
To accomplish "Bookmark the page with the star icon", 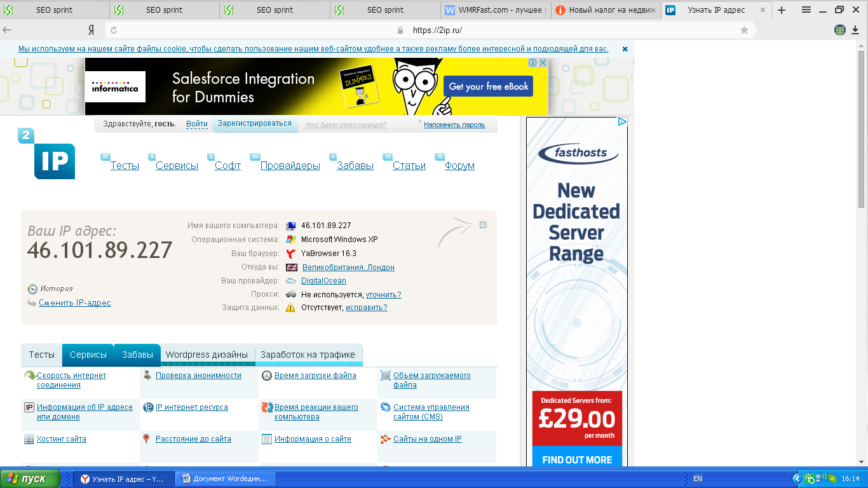I will tap(744, 30).
